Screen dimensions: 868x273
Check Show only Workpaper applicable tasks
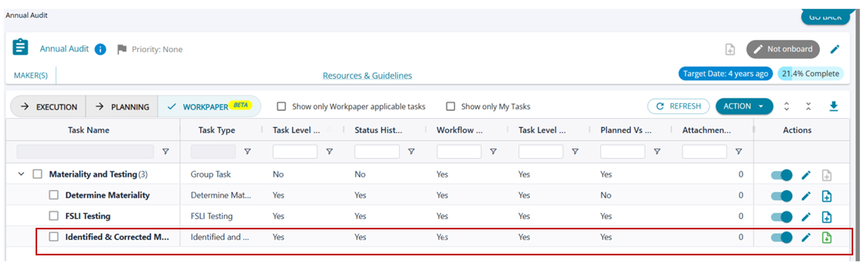tap(282, 107)
